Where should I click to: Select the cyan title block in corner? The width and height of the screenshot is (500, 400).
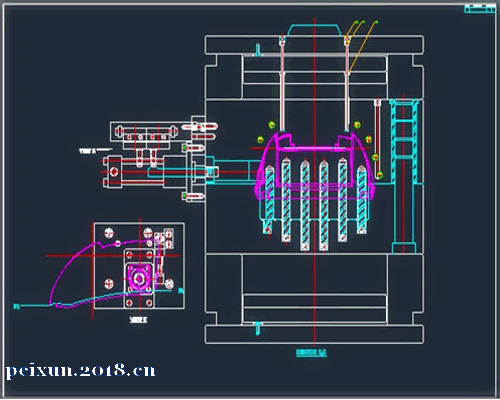tap(480, 8)
